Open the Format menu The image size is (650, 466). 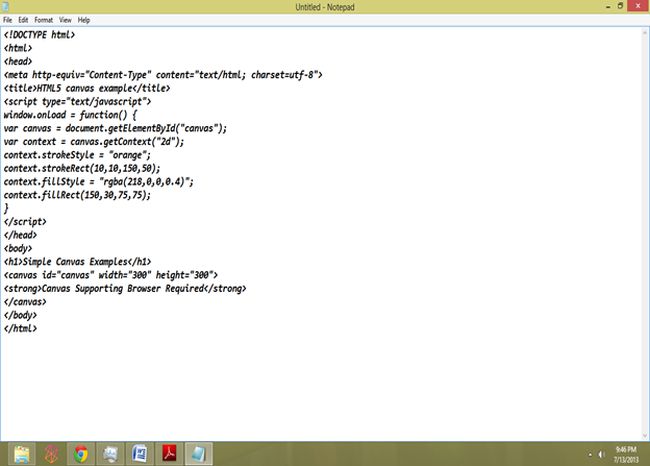pos(44,20)
